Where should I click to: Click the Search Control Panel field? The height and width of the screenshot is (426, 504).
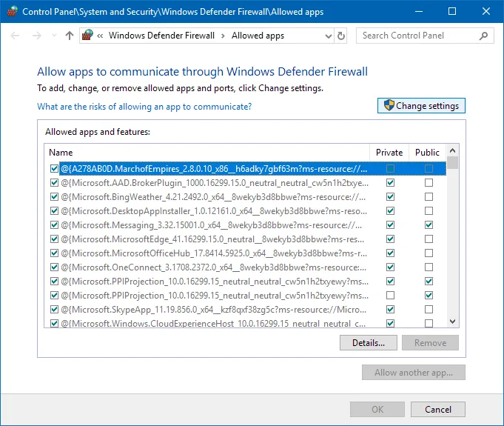418,36
